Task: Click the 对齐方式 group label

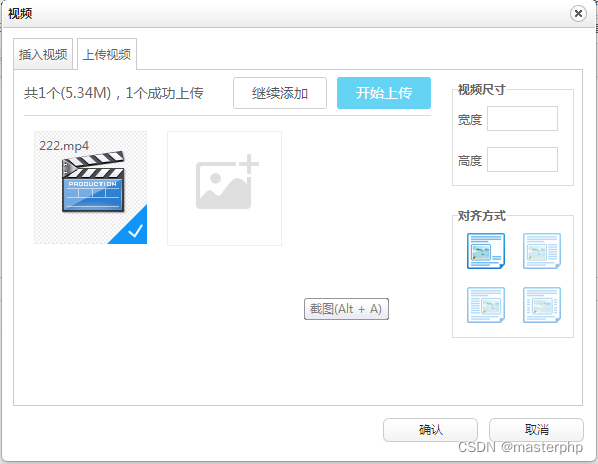Action: tap(481, 216)
